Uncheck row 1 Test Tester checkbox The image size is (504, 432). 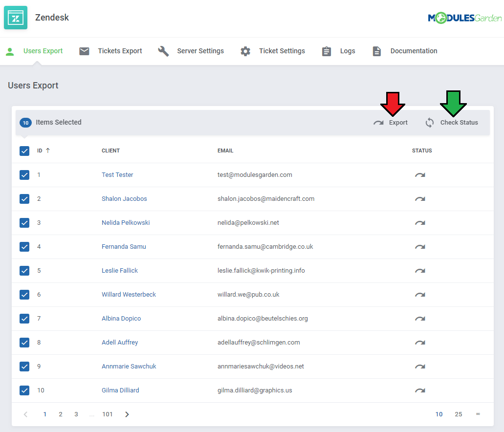click(x=24, y=175)
